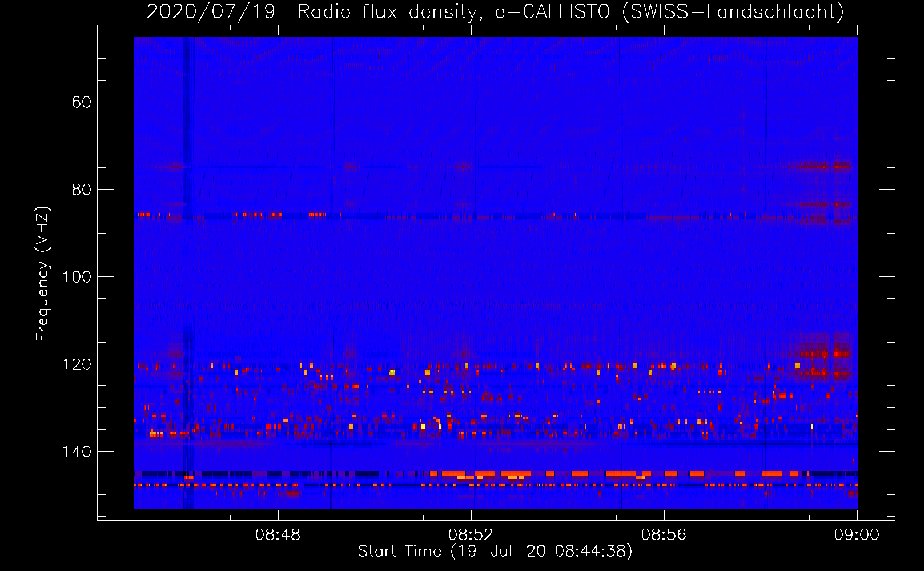The image size is (924, 571).
Task: Click the 120 MHz tick label
Action: (x=77, y=364)
